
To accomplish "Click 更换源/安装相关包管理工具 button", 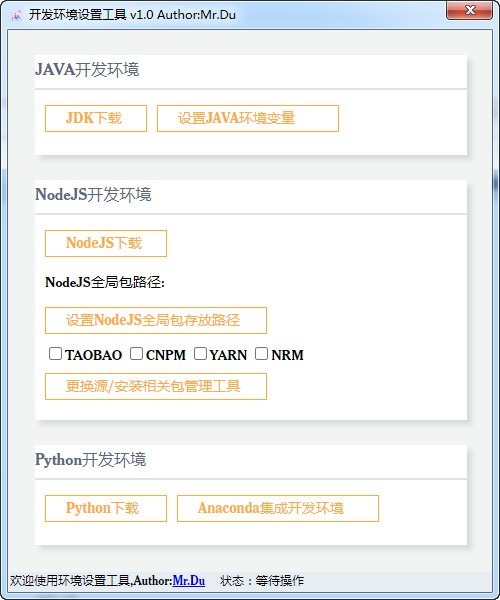I will [156, 386].
